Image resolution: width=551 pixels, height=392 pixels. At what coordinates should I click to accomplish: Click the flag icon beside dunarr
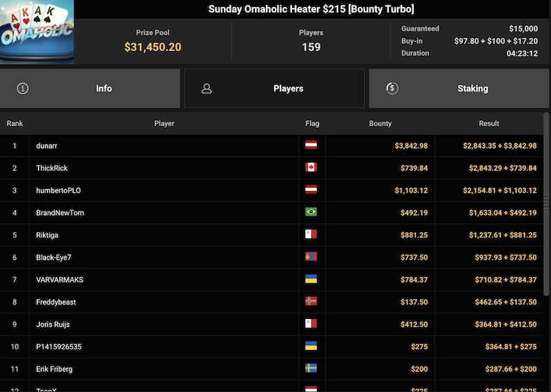click(311, 146)
